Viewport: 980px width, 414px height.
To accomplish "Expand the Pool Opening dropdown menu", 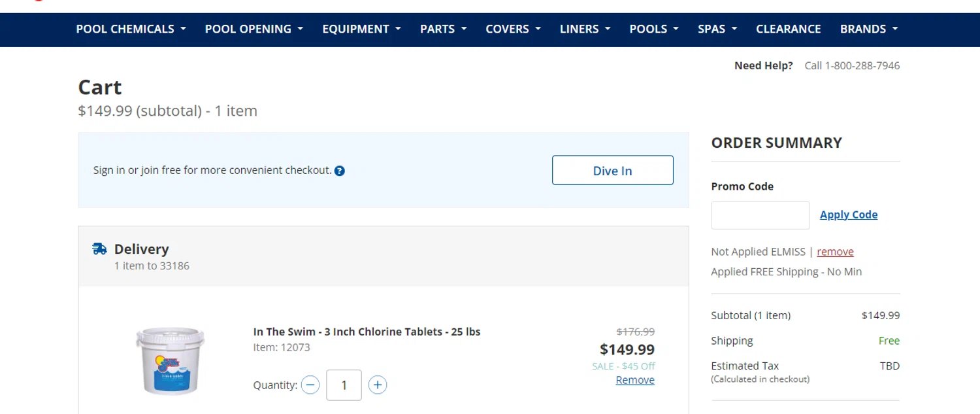I will (253, 29).
